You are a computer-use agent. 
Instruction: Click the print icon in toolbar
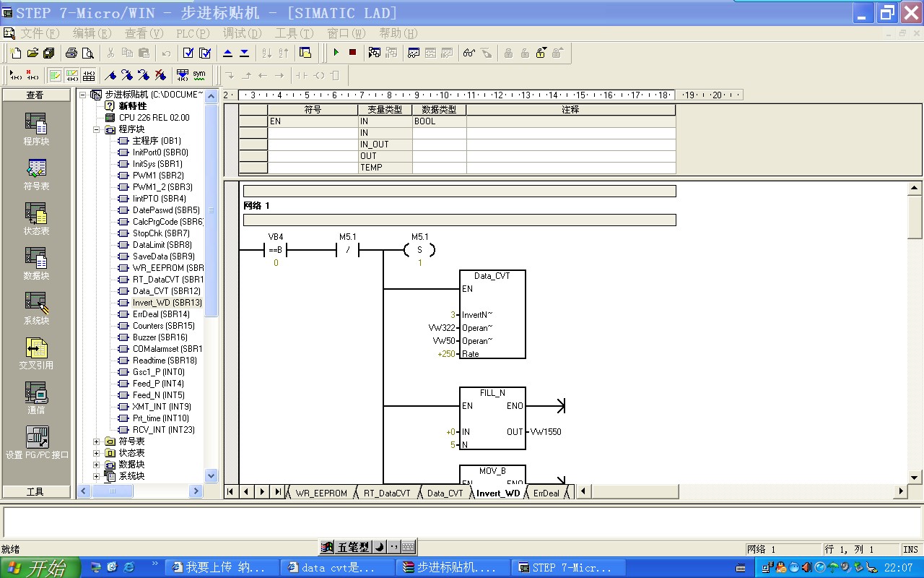71,53
